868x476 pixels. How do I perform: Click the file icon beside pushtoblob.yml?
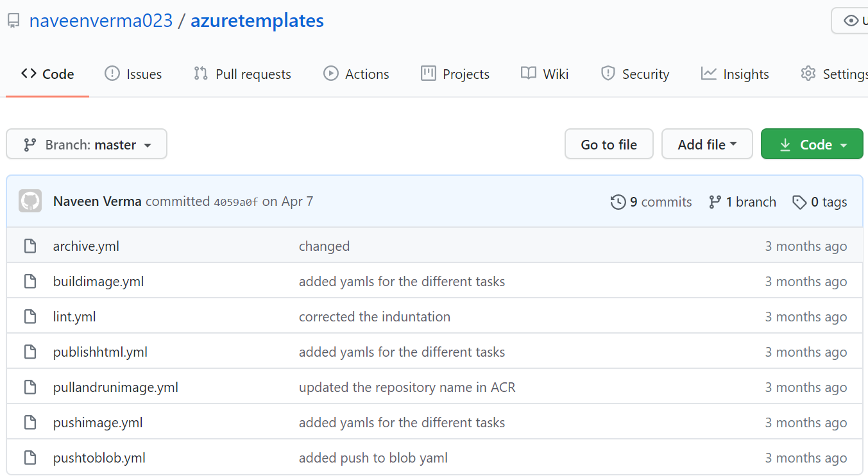30,458
